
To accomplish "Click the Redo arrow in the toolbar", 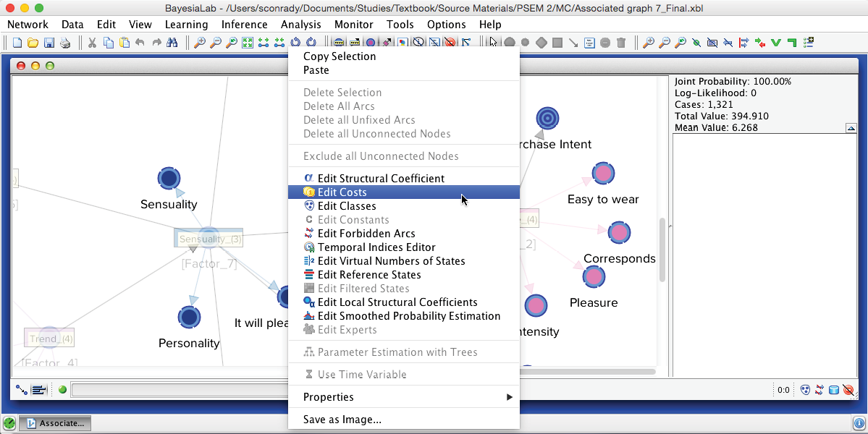I will 156,43.
